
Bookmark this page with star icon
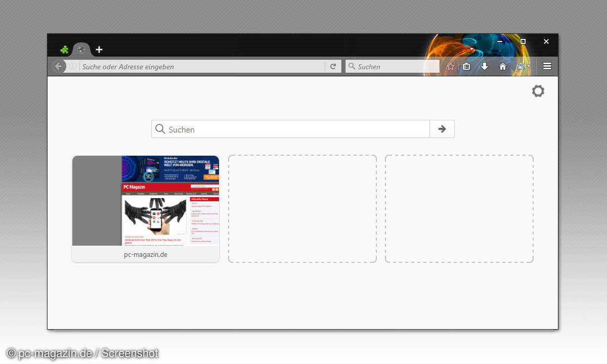(x=450, y=66)
